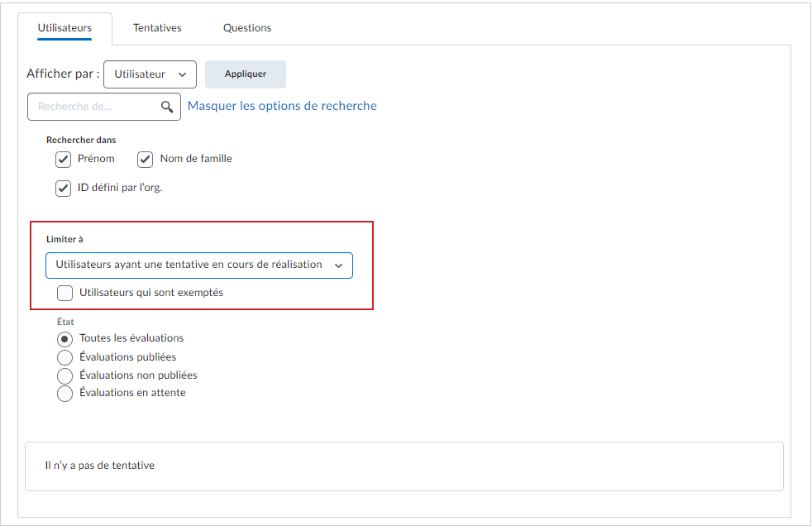
Task: Click Masquer les options de recherche link
Action: [x=282, y=106]
